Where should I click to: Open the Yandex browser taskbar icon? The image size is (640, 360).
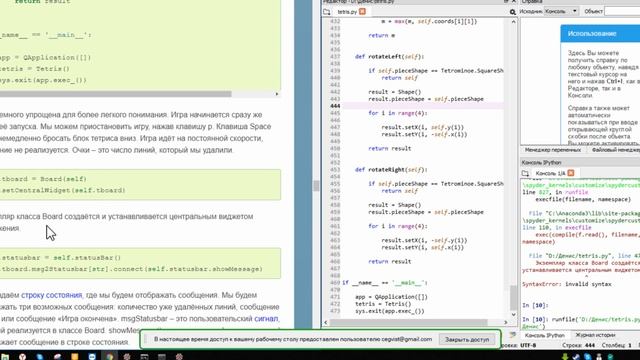22,356
